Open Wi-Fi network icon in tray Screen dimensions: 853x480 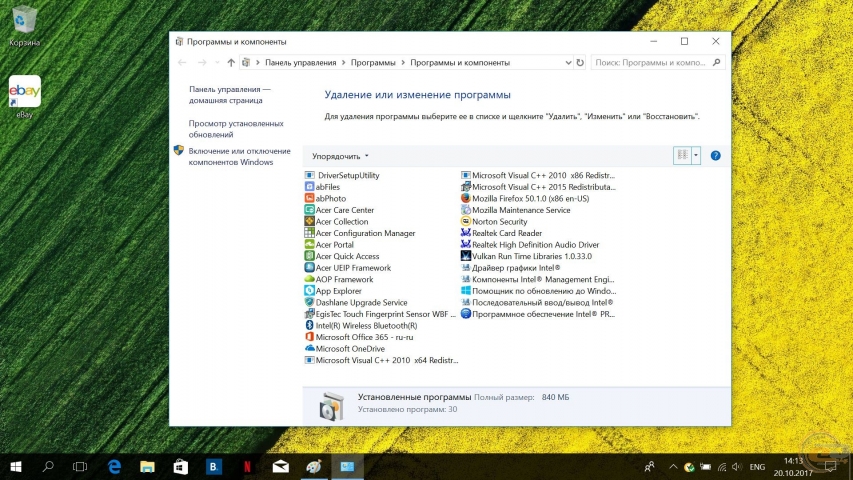[722, 467]
